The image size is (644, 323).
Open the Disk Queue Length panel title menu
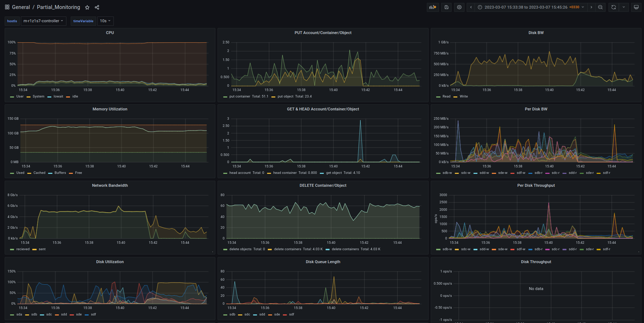pos(323,262)
